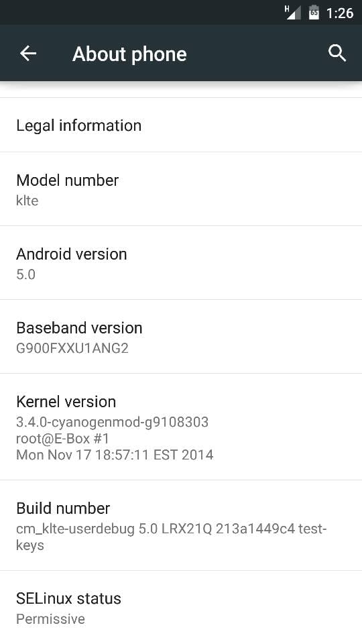Tap the cm_klte-userdebug build string
This screenshot has width=362, height=644.
[172, 537]
